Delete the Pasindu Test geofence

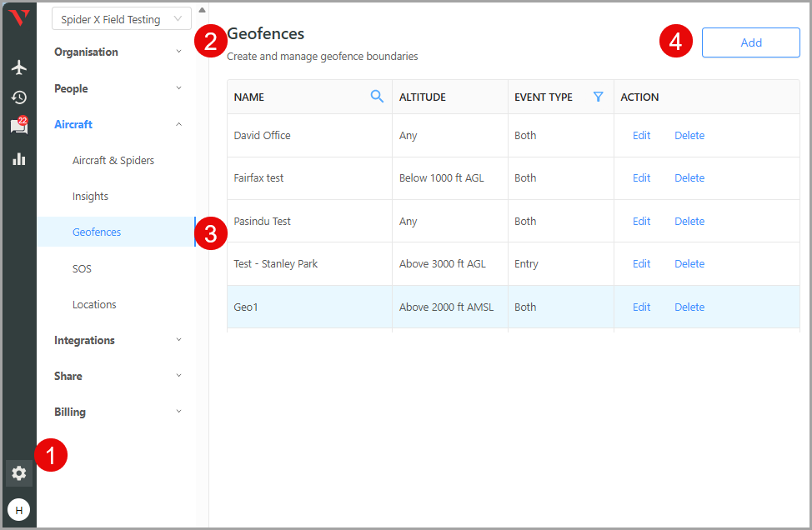689,221
